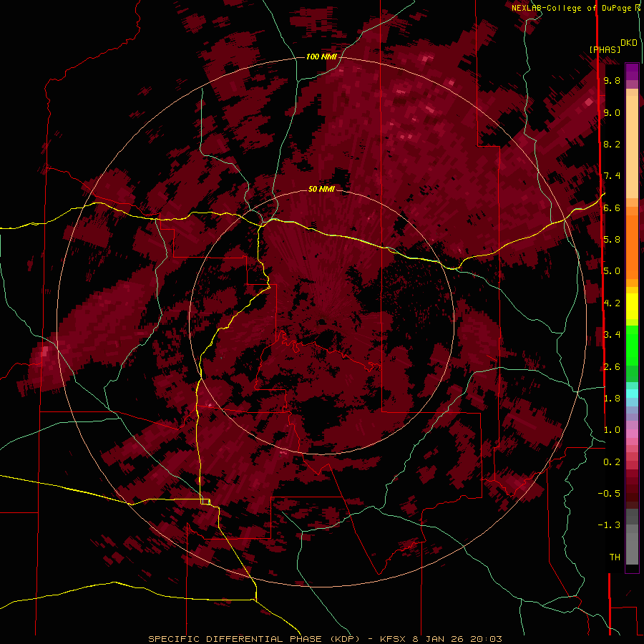Click the purple segment atop the color bar
Image resolution: width=644 pixels, height=644 pixels.
[632, 72]
